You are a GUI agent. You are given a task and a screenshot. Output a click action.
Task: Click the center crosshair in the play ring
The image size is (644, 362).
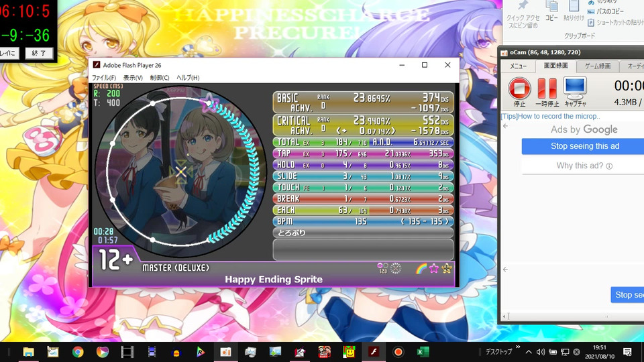180,172
